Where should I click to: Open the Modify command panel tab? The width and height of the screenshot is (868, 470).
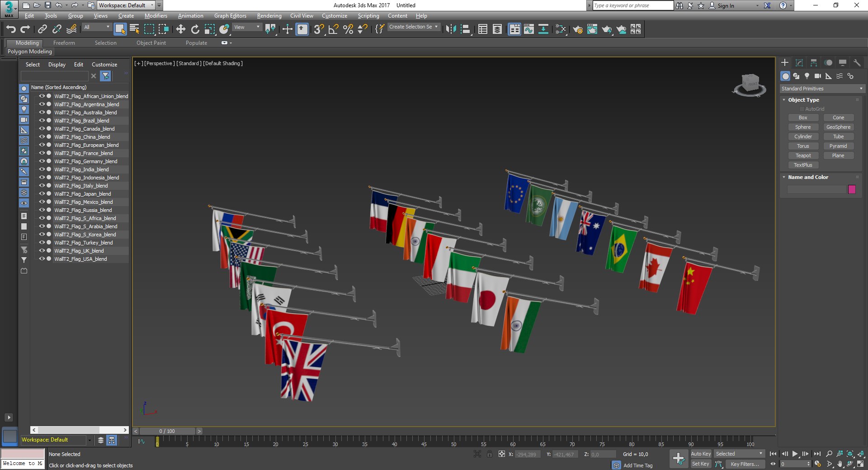[799, 62]
